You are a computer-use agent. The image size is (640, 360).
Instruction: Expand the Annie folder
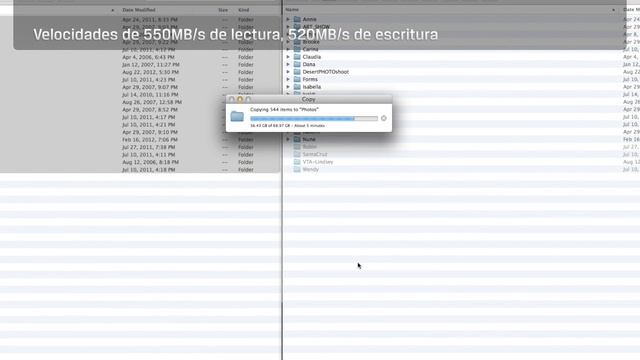tap(288, 19)
